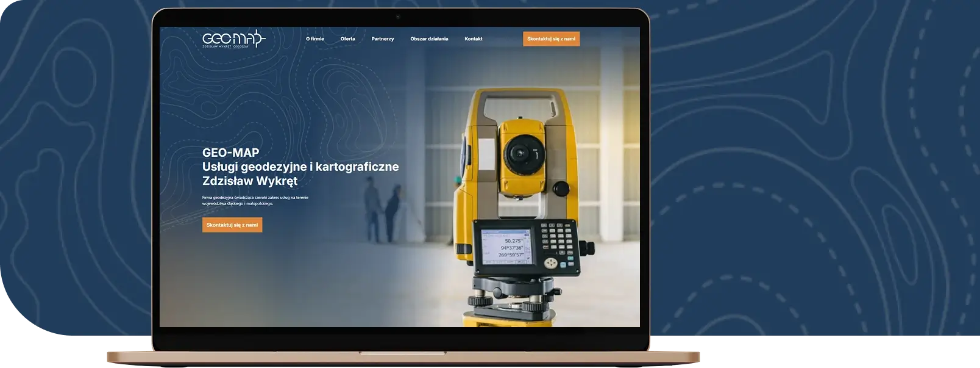
Task: Click the GEO-MAP logo in header
Action: (x=233, y=38)
